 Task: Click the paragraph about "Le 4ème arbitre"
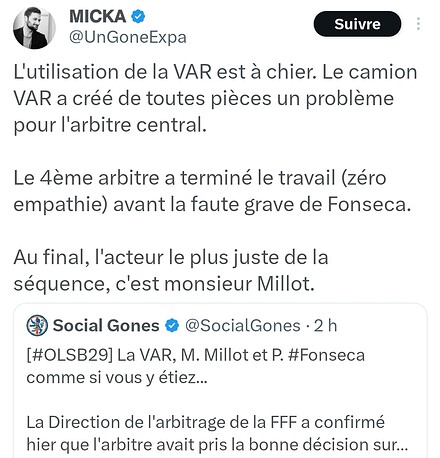(212, 191)
